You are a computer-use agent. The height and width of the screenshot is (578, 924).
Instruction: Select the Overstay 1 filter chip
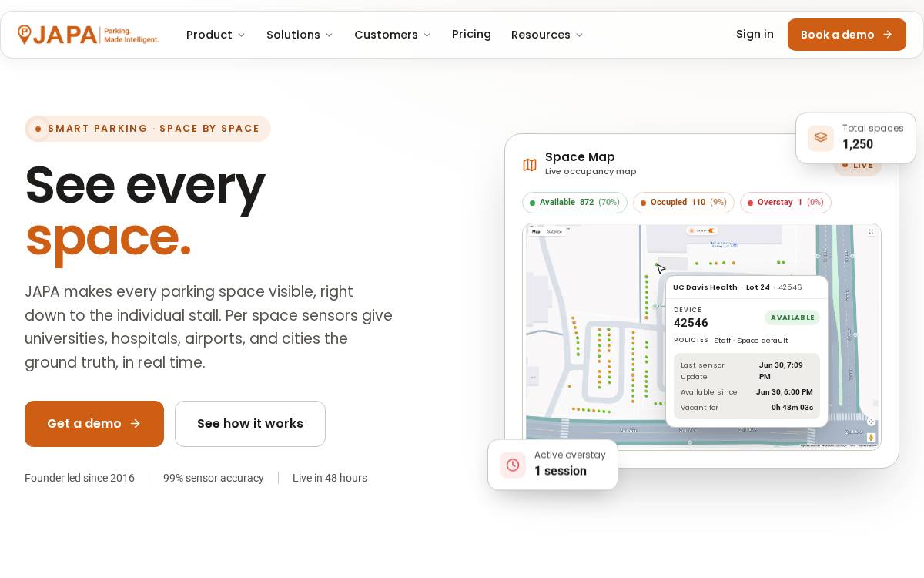(785, 203)
